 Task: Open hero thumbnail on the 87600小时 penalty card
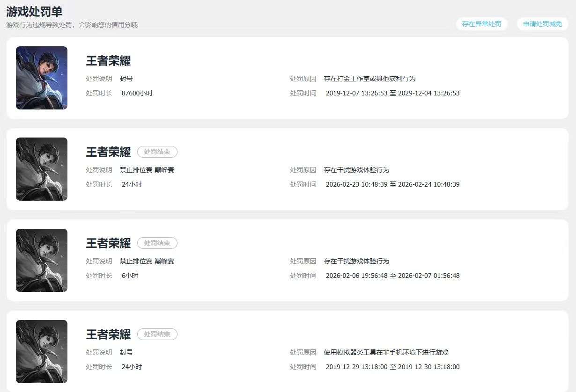coord(42,78)
